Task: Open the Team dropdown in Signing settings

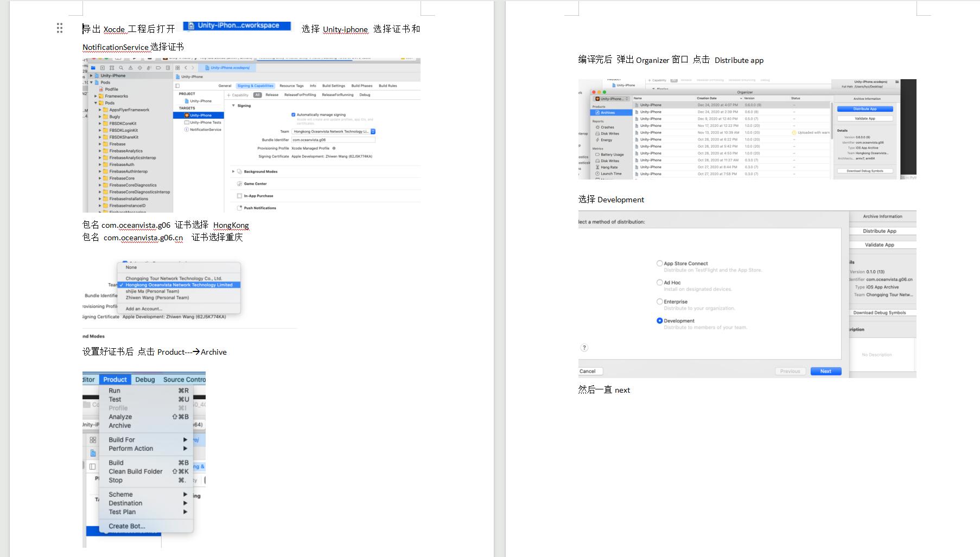Action: tap(333, 131)
